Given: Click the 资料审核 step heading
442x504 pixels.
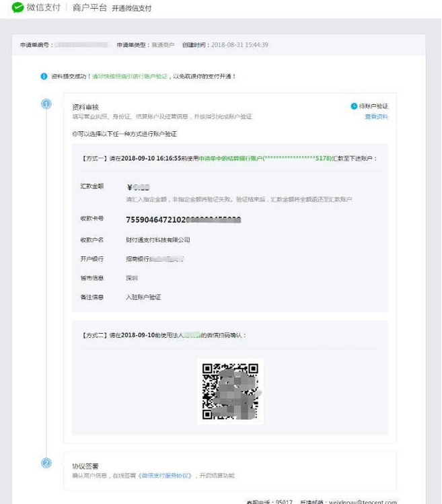Looking at the screenshot, I should [x=85, y=107].
